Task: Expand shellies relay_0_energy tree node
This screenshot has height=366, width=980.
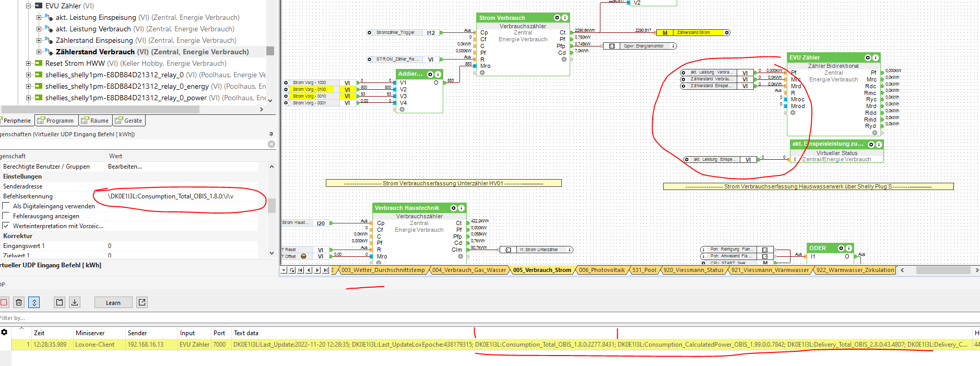Action: pyautogui.click(x=29, y=86)
